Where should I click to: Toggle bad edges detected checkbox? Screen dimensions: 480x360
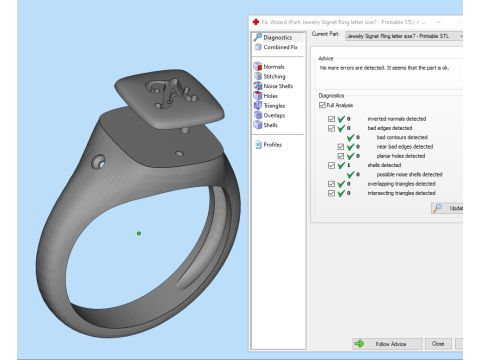click(331, 128)
